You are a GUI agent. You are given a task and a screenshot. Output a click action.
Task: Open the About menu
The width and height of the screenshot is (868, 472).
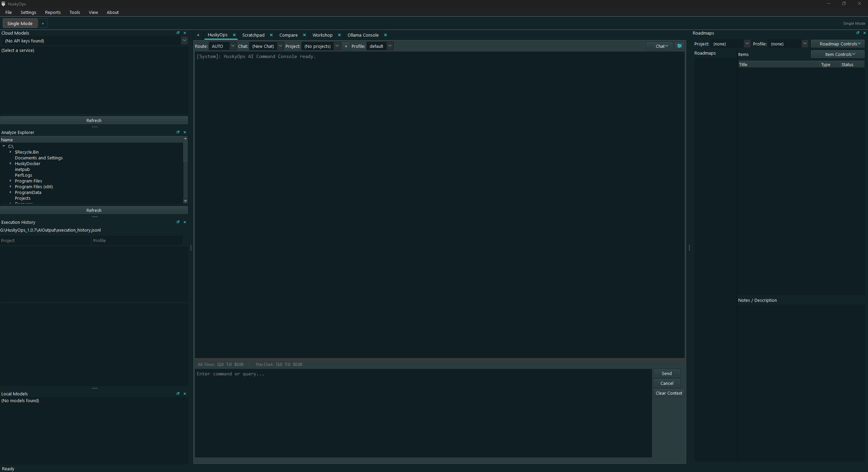(x=113, y=12)
